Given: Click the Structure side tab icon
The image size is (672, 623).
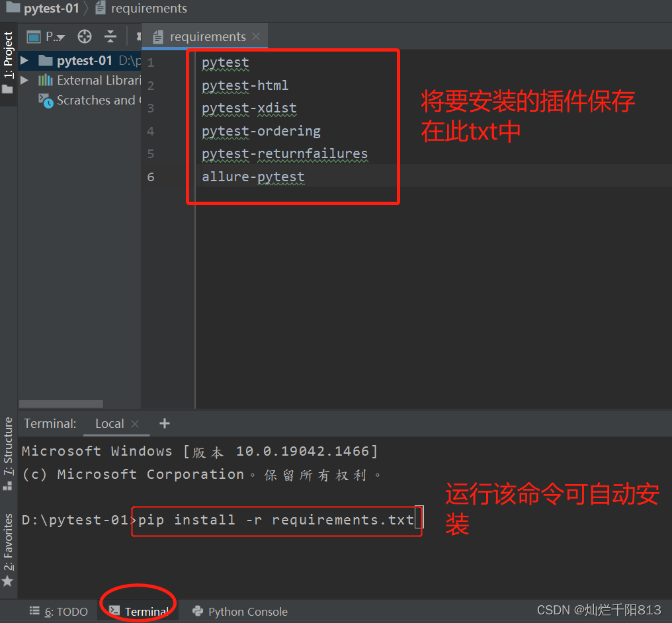Looking at the screenshot, I should coord(8,485).
